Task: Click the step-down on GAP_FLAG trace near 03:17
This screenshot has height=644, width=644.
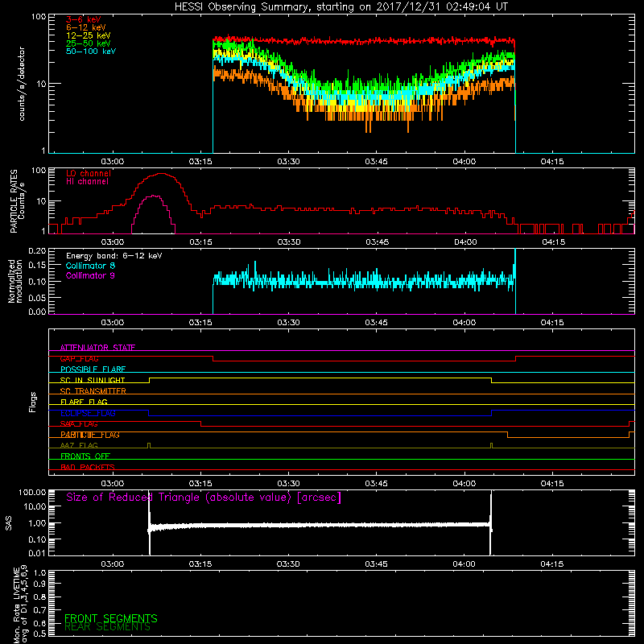Action: click(213, 358)
